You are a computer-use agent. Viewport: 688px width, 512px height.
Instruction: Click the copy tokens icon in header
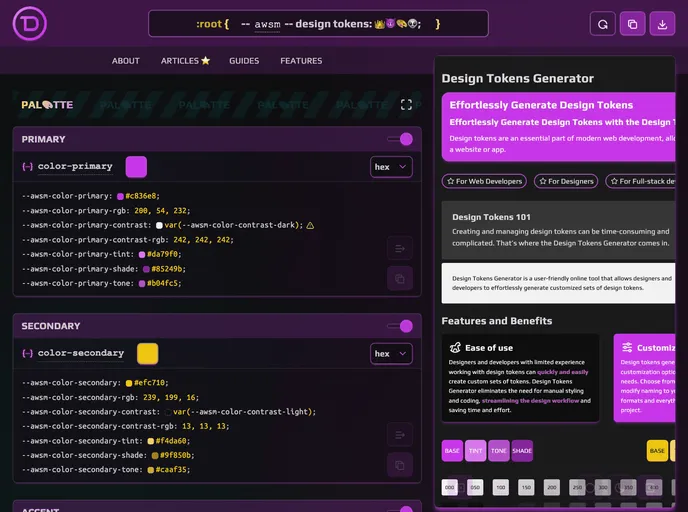pos(632,24)
